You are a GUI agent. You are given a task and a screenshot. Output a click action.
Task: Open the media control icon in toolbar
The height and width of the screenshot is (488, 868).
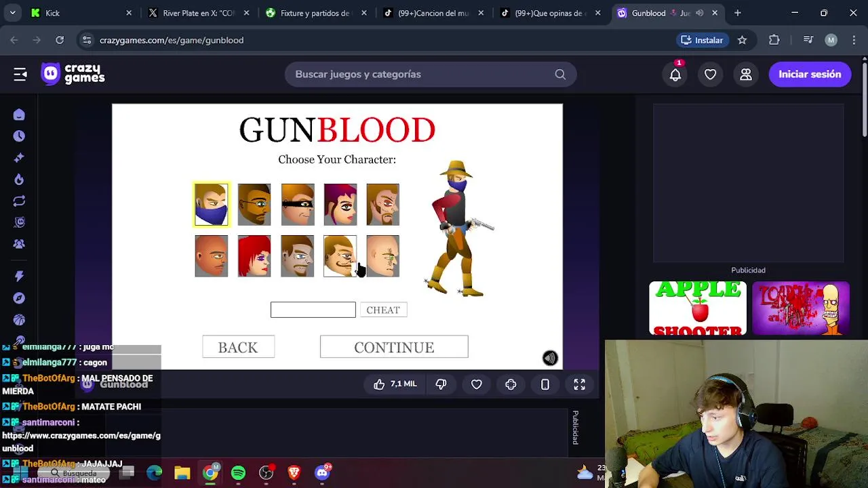click(x=808, y=40)
